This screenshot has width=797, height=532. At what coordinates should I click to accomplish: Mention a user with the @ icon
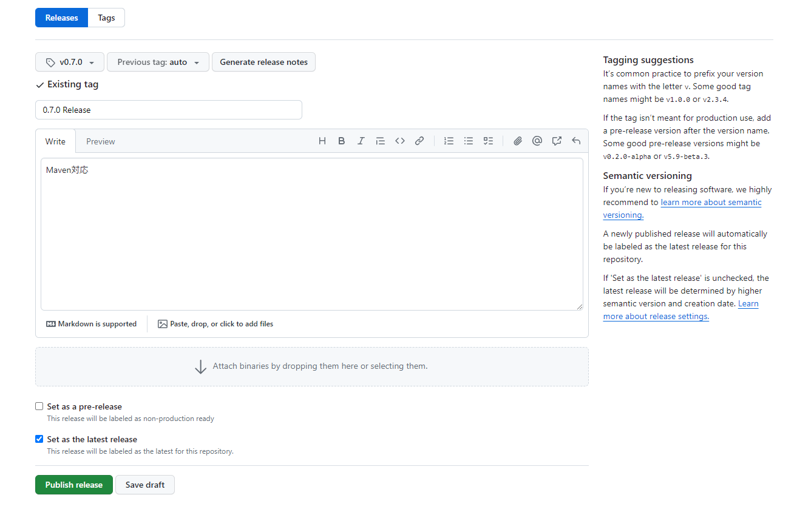[537, 140]
